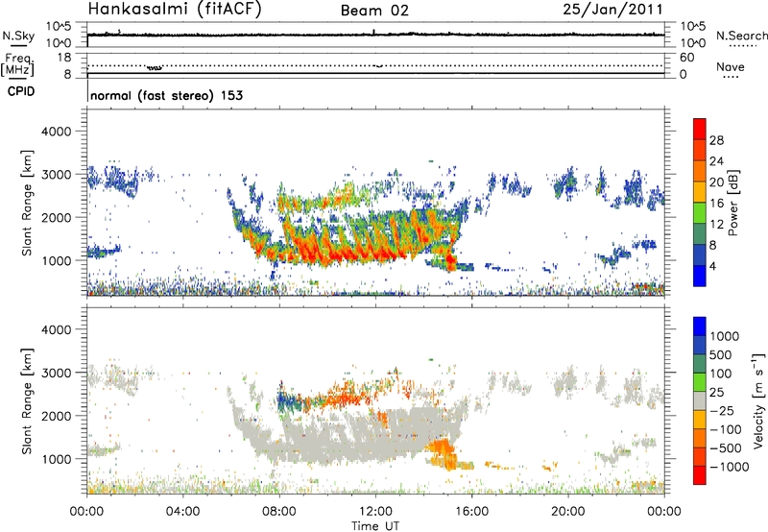This screenshot has height=532, width=768.
Task: Click the blue top of velocity colorbar
Action: (x=700, y=326)
